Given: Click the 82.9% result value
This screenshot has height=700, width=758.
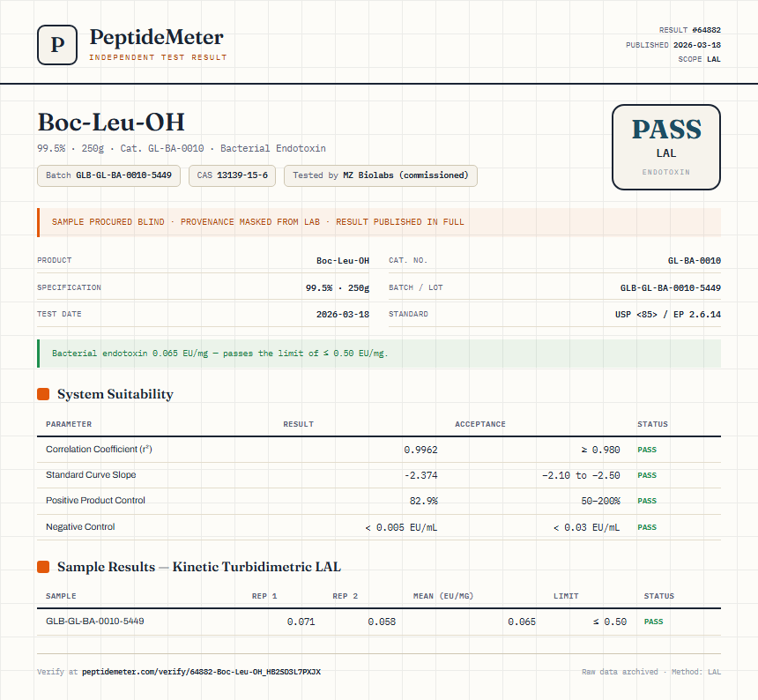Looking at the screenshot, I should [423, 501].
